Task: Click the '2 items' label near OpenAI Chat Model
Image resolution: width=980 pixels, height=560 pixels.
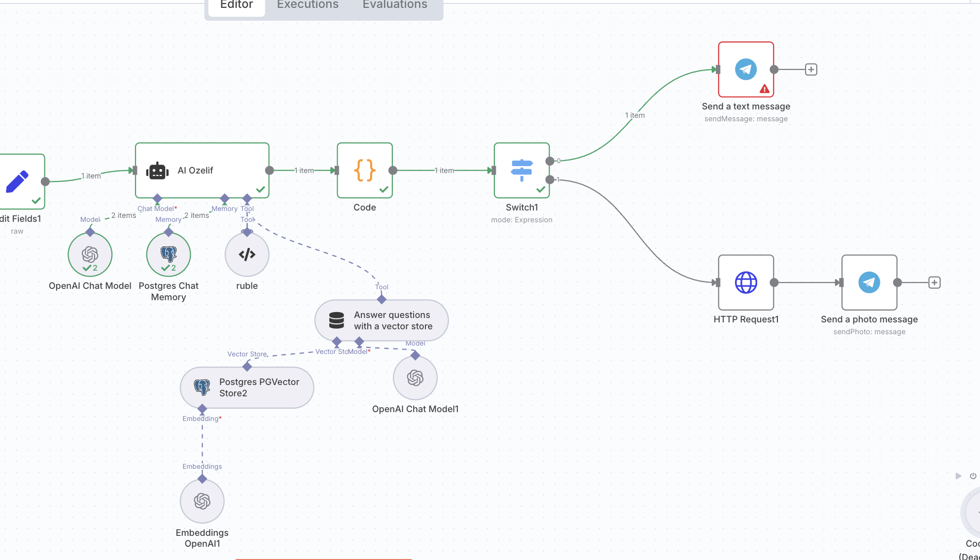Action: (124, 215)
